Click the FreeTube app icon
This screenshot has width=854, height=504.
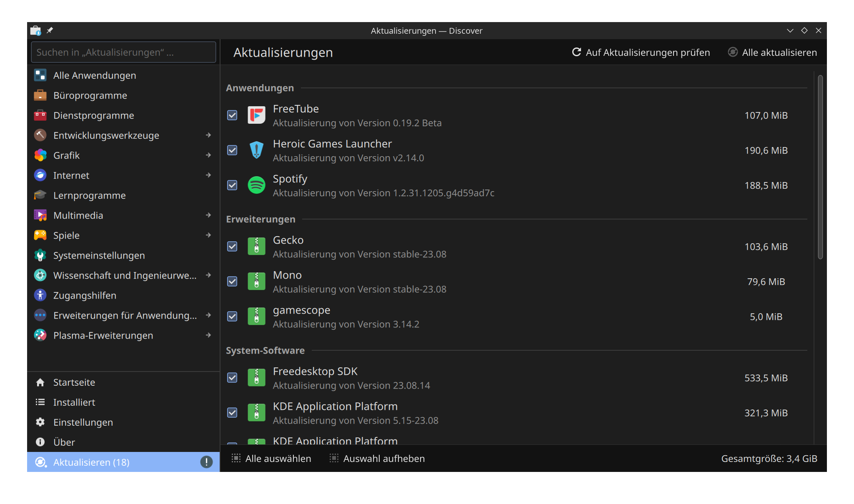tap(256, 115)
